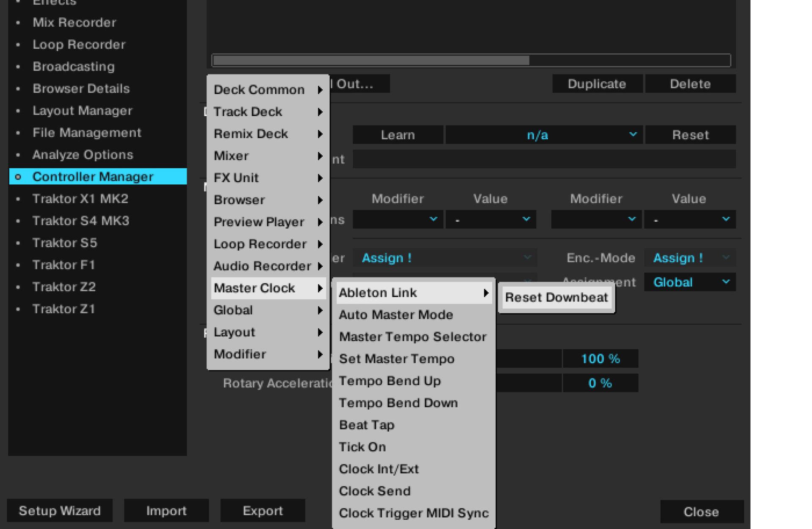Select Traktor X1 MK2 in sidebar
Image resolution: width=812 pixels, height=529 pixels.
pyautogui.click(x=98, y=198)
